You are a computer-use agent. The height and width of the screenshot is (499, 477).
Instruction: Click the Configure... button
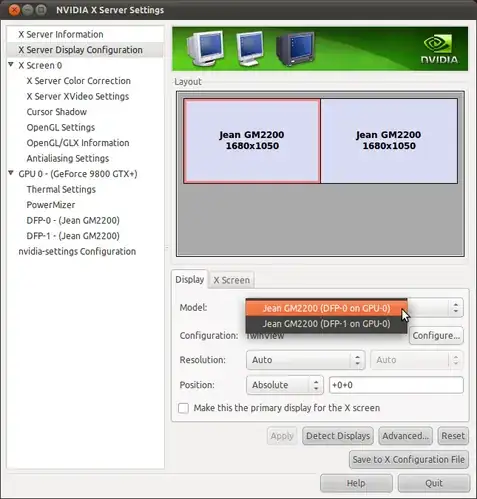(x=436, y=336)
